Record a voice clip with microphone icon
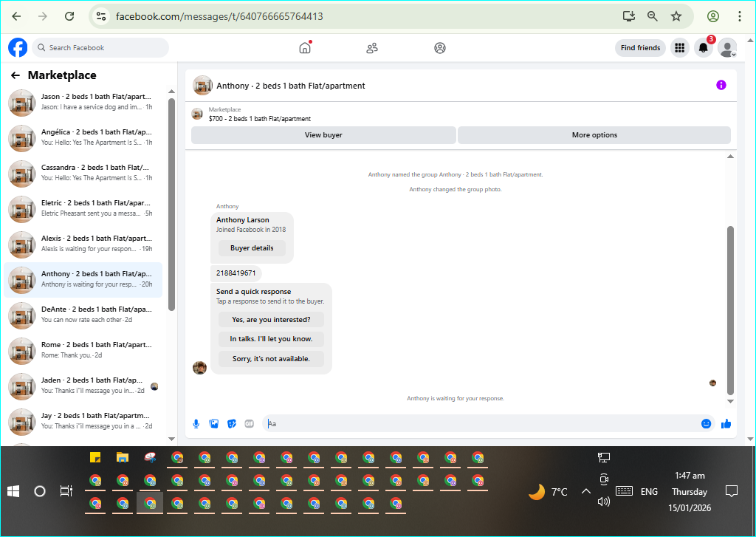The height and width of the screenshot is (537, 756). click(x=196, y=424)
